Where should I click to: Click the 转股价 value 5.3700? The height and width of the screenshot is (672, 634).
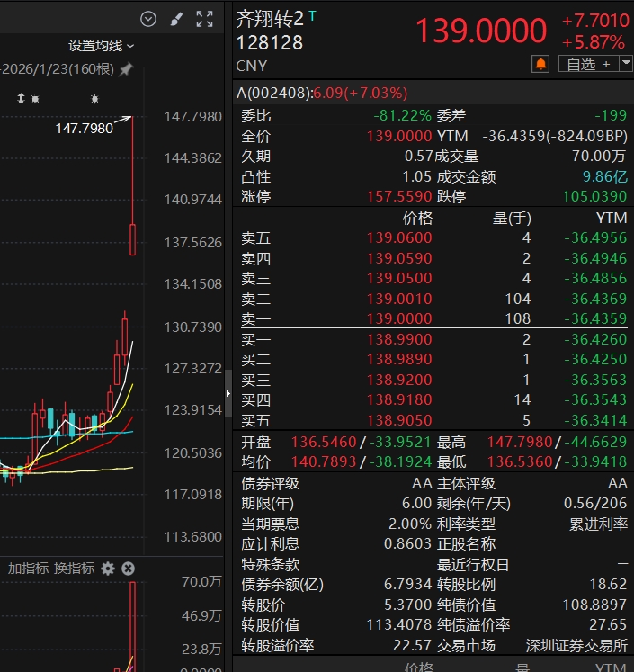click(407, 605)
